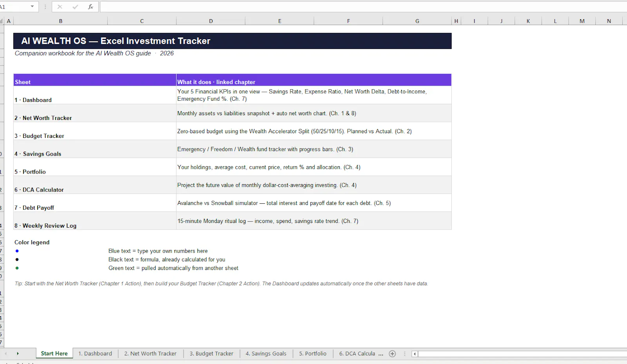Select column D header

[x=211, y=21]
